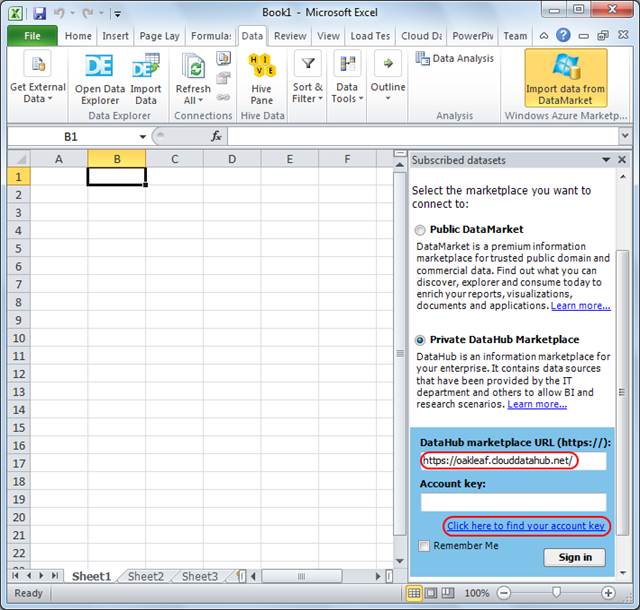Click the next sheet navigation arrow
This screenshot has height=610, width=640.
point(41,576)
